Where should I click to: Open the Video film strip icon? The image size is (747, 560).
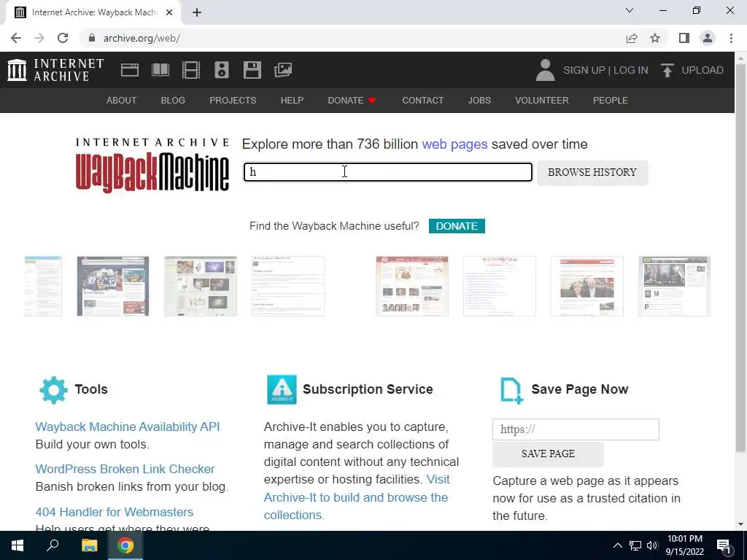click(x=191, y=70)
